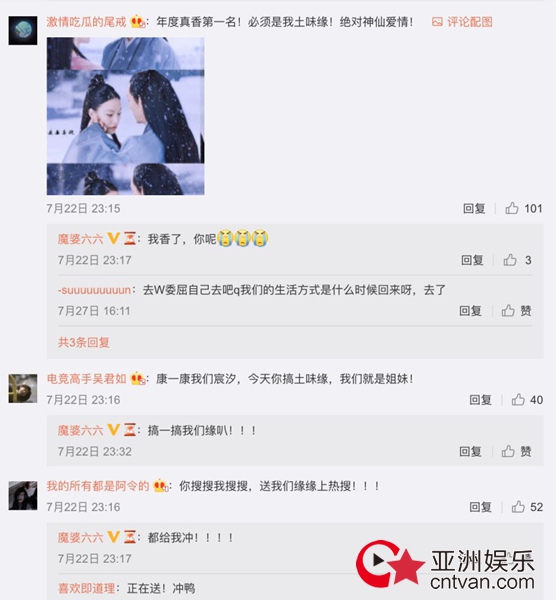Like 电竞高手吴君如's comment with 40 likes
This screenshot has width=556, height=600.
[518, 400]
